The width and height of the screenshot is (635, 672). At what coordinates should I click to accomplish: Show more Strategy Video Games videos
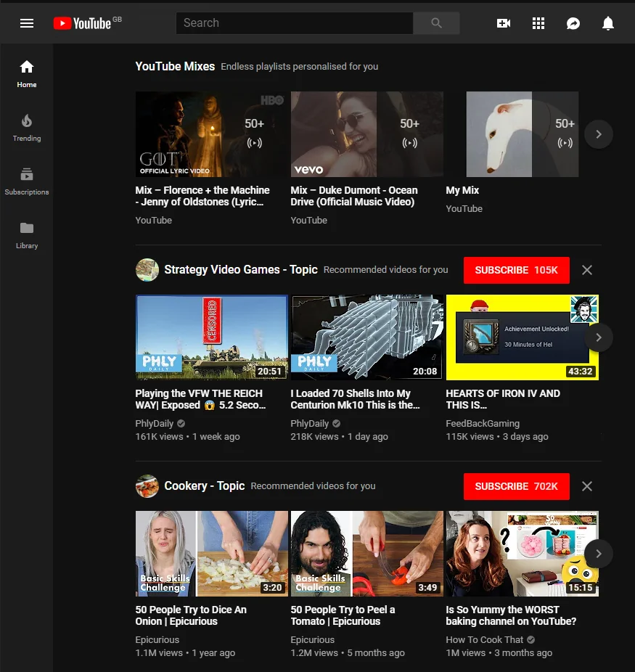[x=599, y=337]
